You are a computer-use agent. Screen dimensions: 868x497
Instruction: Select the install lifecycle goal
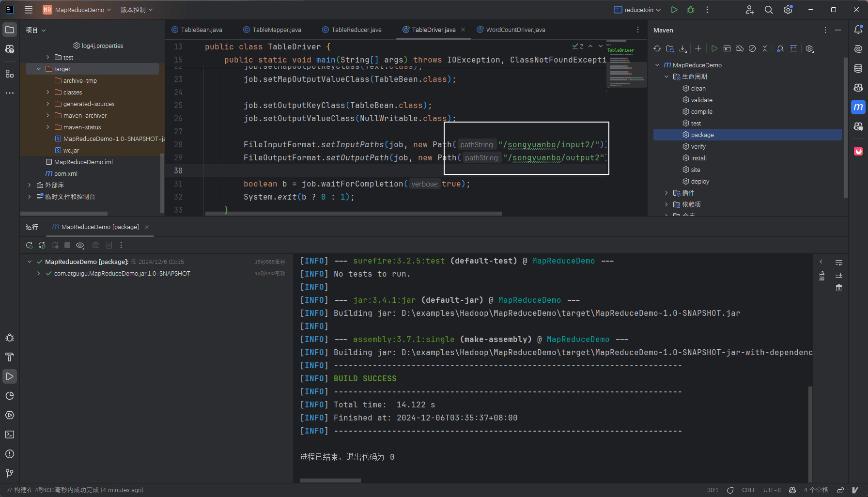click(698, 158)
